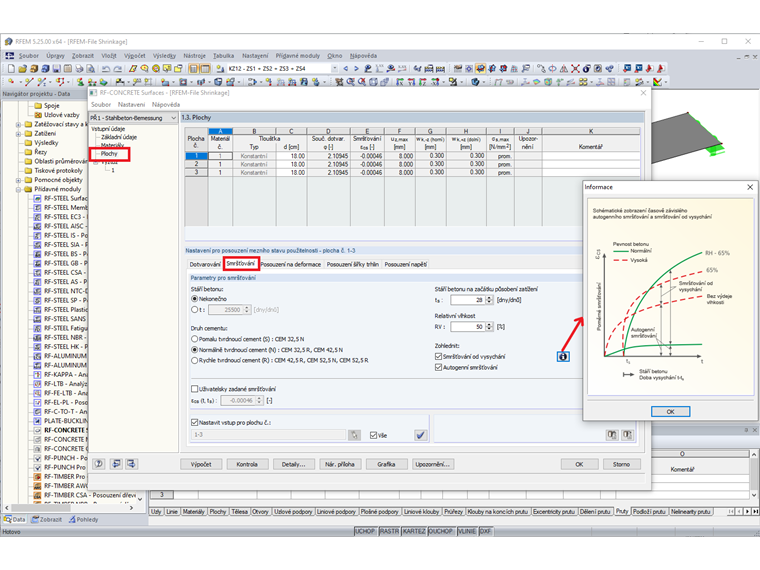Open shrinkage info icon next to Smršťování od vysychání
The height and width of the screenshot is (570, 760).
563,357
